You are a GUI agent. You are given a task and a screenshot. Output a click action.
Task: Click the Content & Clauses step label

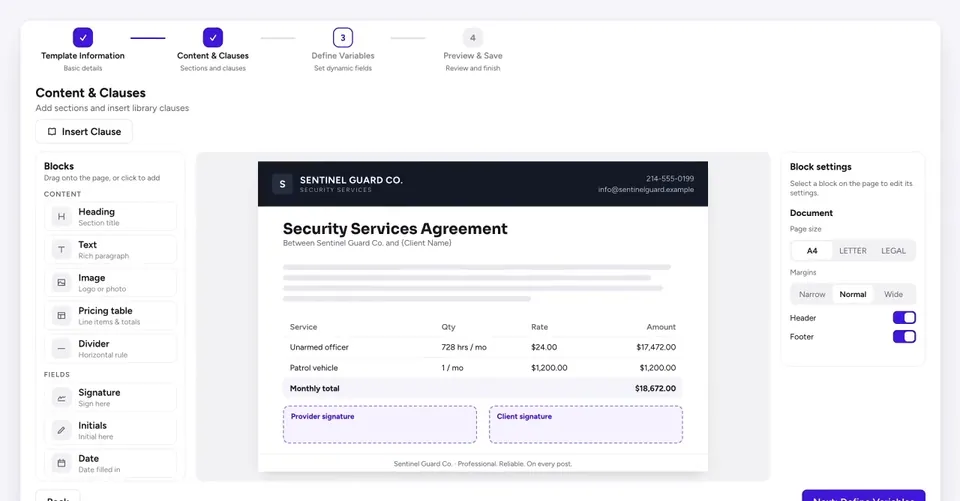point(213,56)
